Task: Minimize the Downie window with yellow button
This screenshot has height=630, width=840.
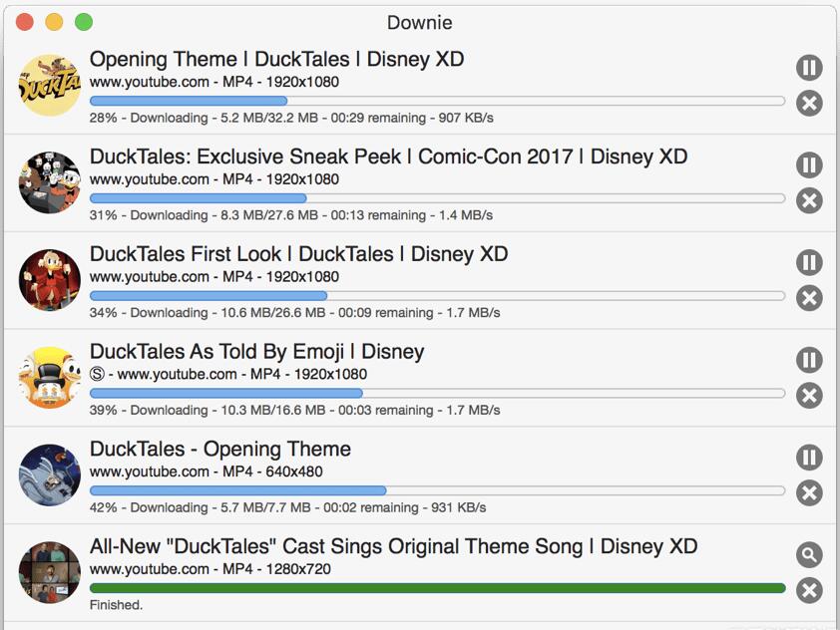Action: (54, 22)
